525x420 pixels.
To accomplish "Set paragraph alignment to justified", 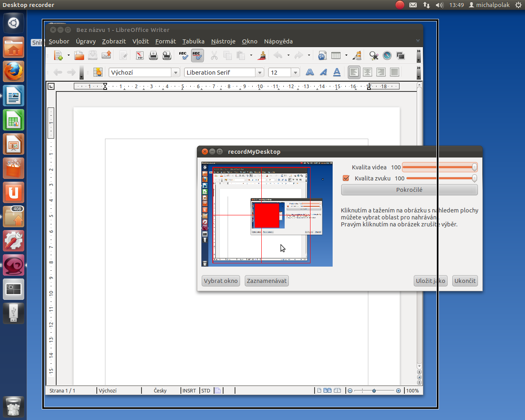I will pos(395,72).
